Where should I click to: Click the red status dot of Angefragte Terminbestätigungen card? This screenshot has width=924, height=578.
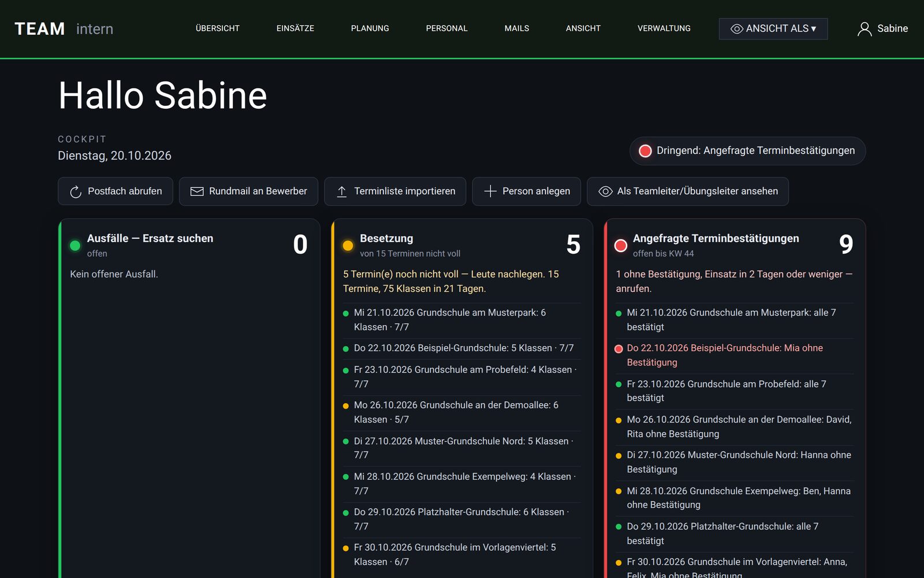tap(621, 245)
